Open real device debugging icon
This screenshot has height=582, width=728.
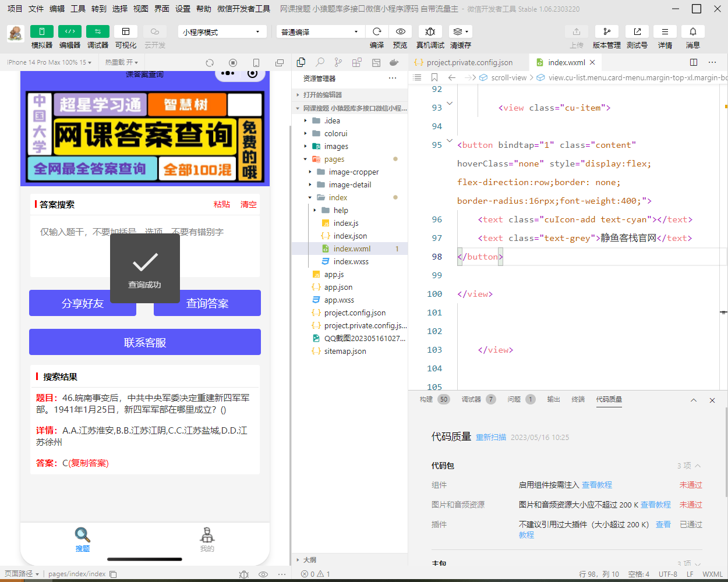tap(430, 31)
